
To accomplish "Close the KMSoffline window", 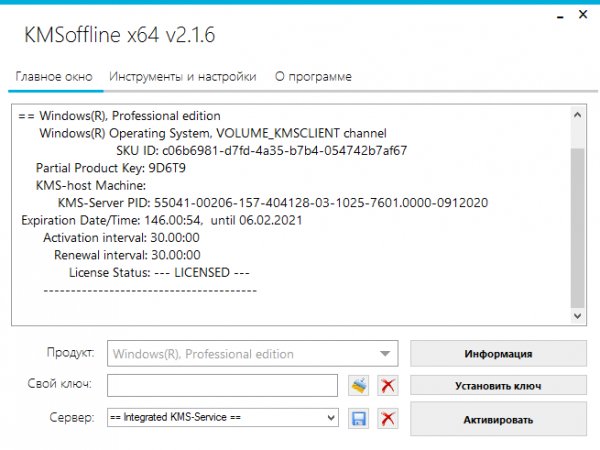I will (x=583, y=15).
